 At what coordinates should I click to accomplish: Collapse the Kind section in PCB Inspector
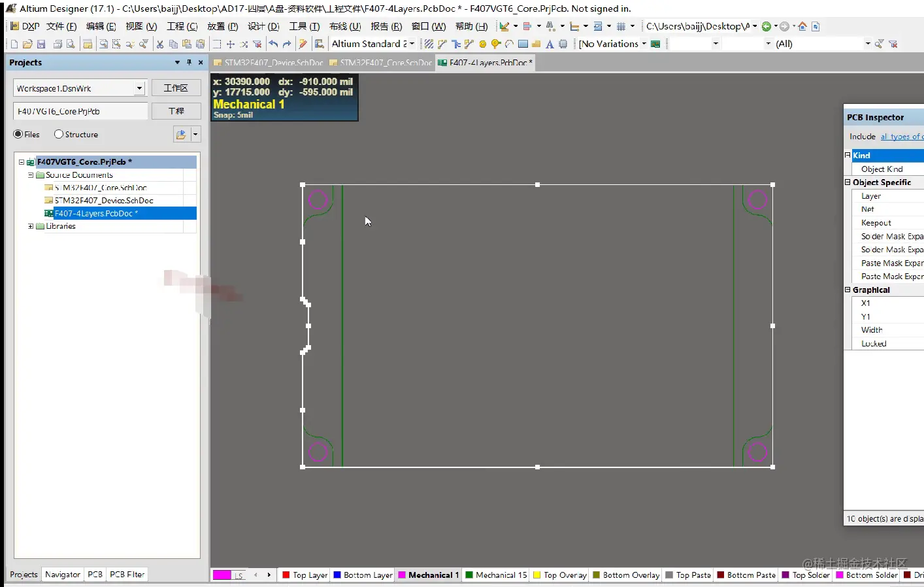[848, 155]
